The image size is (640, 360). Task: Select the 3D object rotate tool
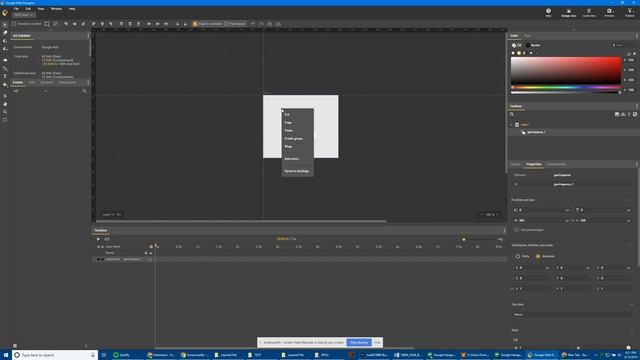pyautogui.click(x=5, y=41)
